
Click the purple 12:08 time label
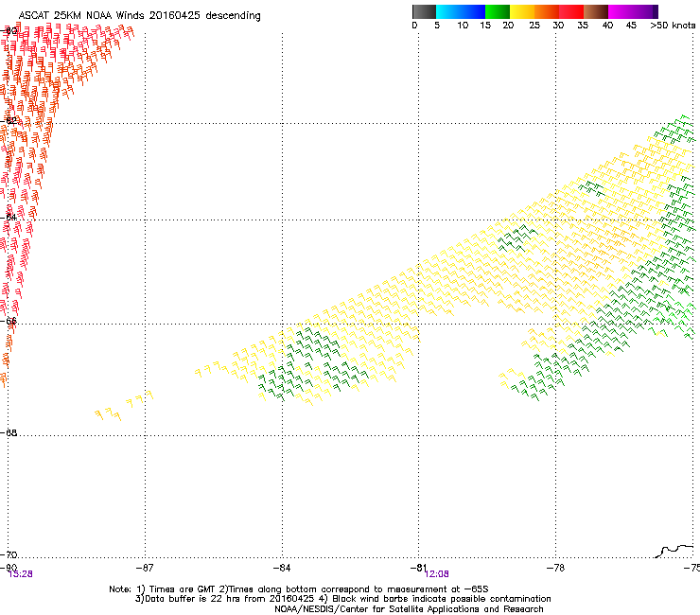click(x=437, y=574)
